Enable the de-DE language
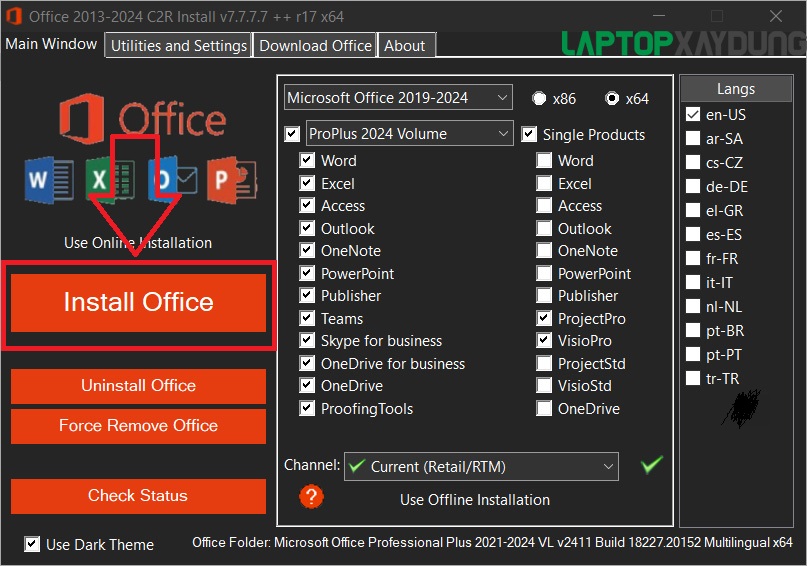This screenshot has height=566, width=807. (x=693, y=186)
